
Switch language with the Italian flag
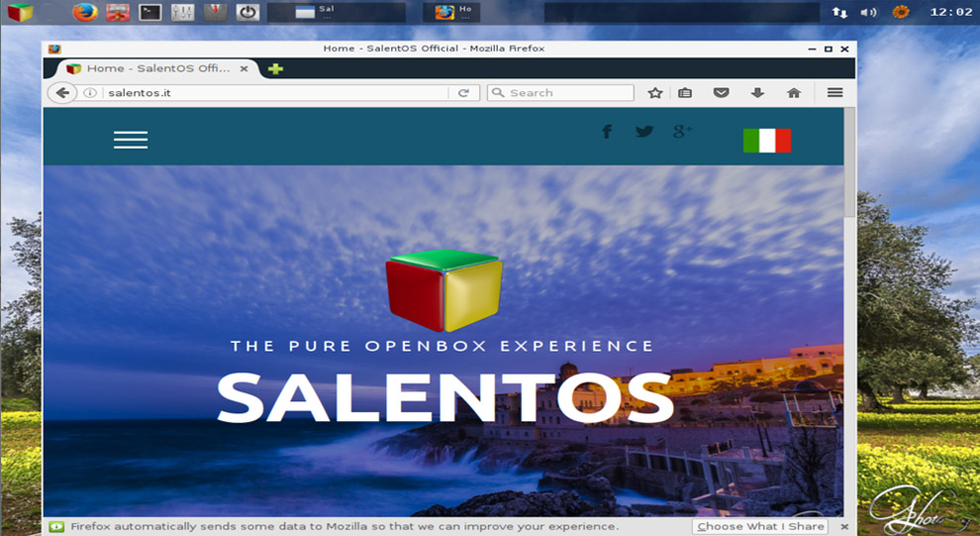[767, 140]
